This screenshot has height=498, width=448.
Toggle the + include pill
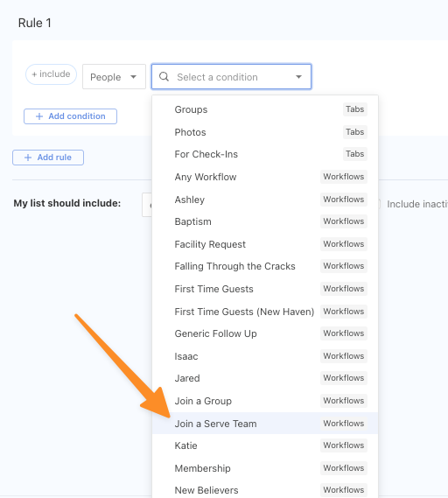coord(51,74)
